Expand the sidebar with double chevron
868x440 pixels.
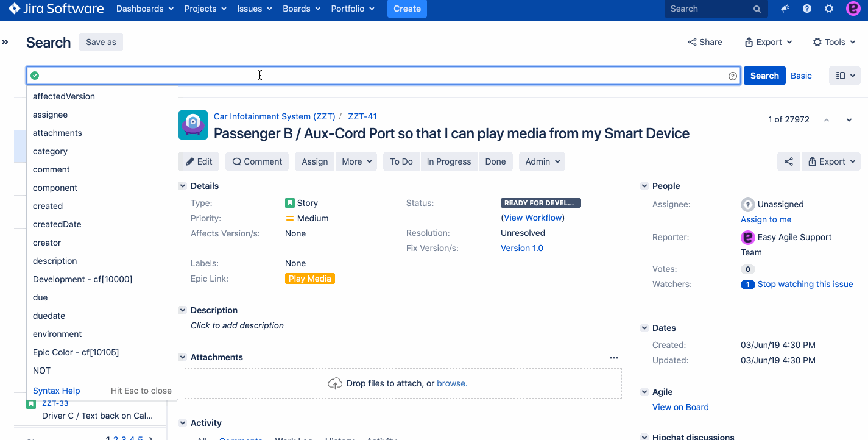tap(5, 42)
